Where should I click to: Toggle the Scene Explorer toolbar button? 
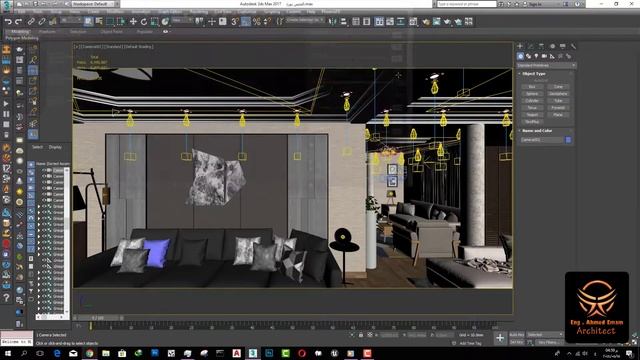[x=356, y=22]
